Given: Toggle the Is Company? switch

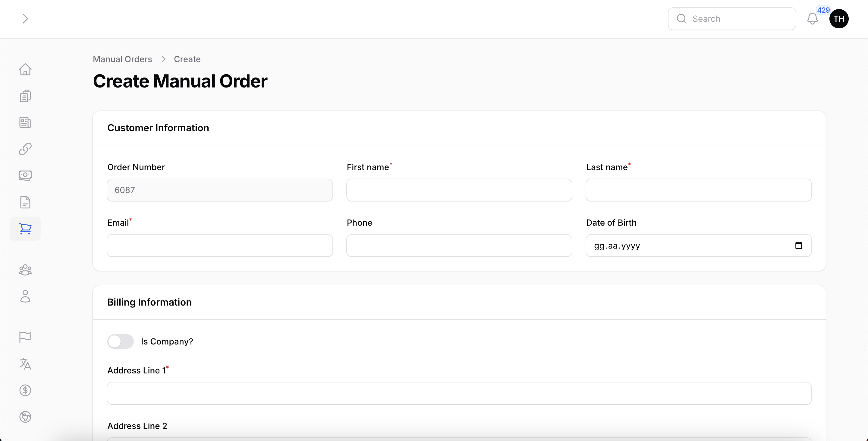Looking at the screenshot, I should (x=120, y=341).
